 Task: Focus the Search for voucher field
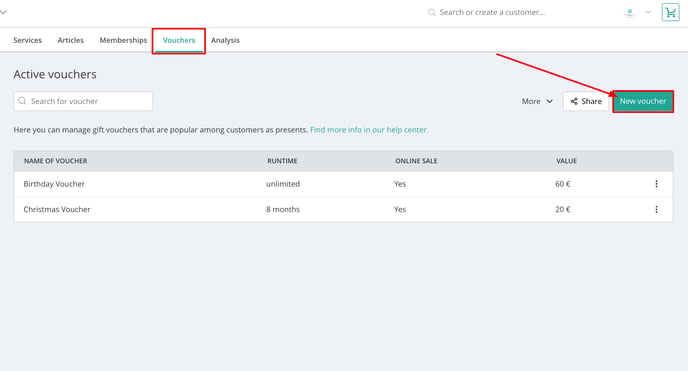click(x=83, y=101)
